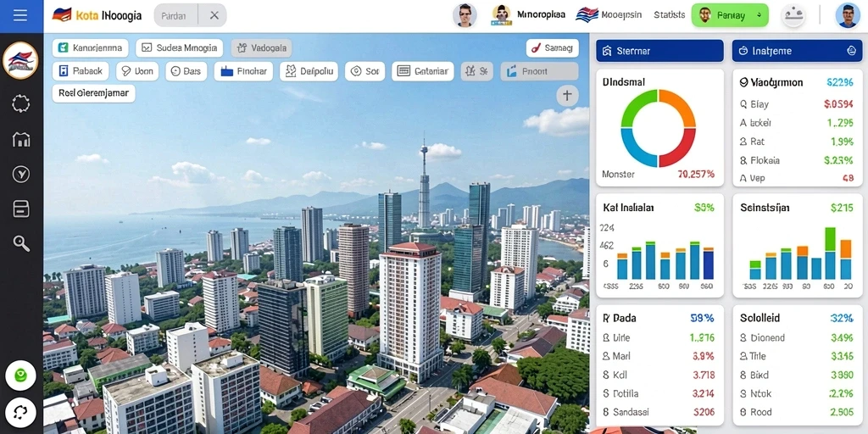Click the circled Y icon in sidebar
Viewport: 868px width, 434px height.
pyautogui.click(x=21, y=175)
